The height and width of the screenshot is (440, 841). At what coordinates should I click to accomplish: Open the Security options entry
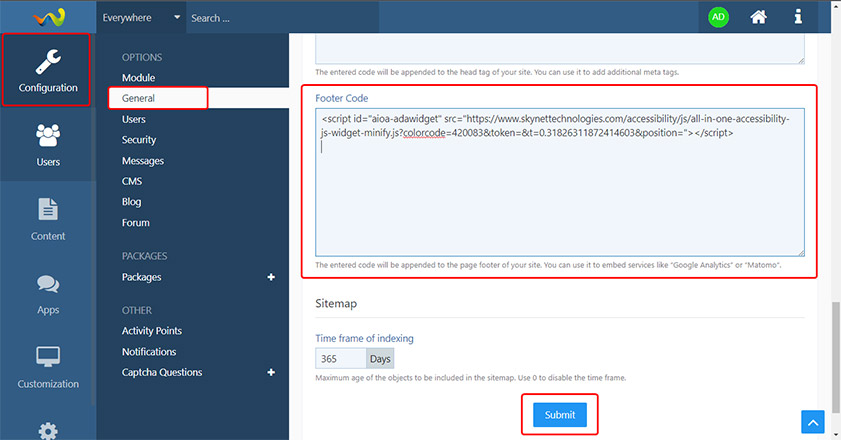pos(139,140)
